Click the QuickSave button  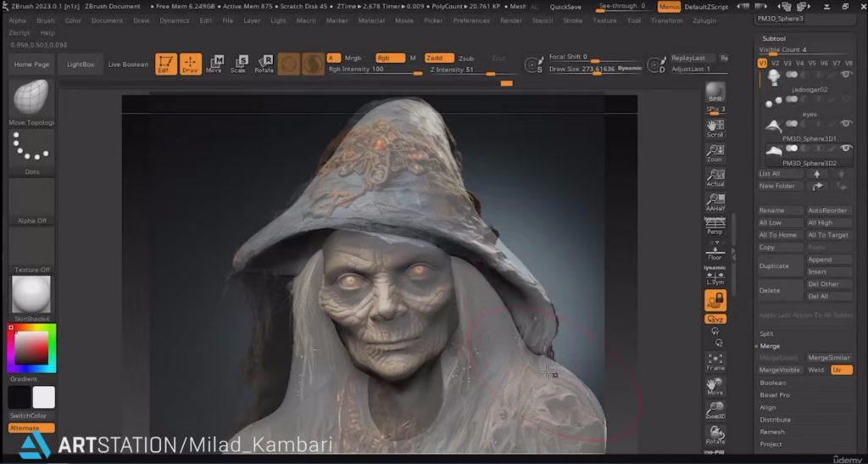click(565, 7)
